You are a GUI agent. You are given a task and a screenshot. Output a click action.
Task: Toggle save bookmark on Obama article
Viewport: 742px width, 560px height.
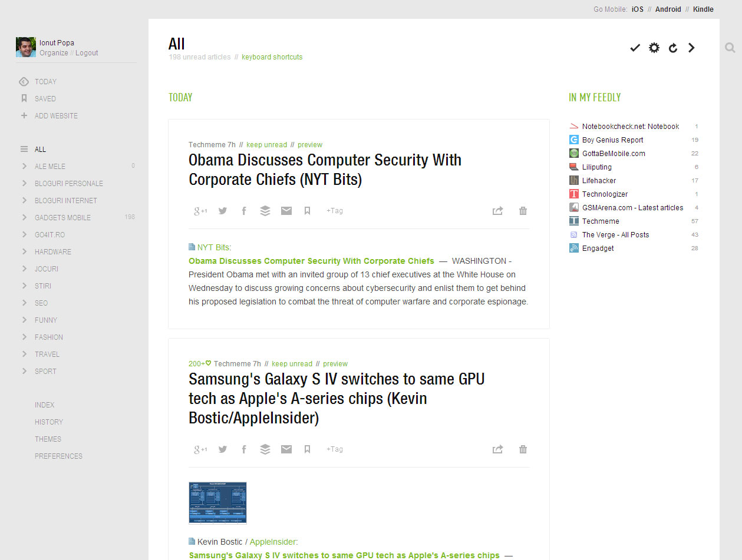pos(307,211)
